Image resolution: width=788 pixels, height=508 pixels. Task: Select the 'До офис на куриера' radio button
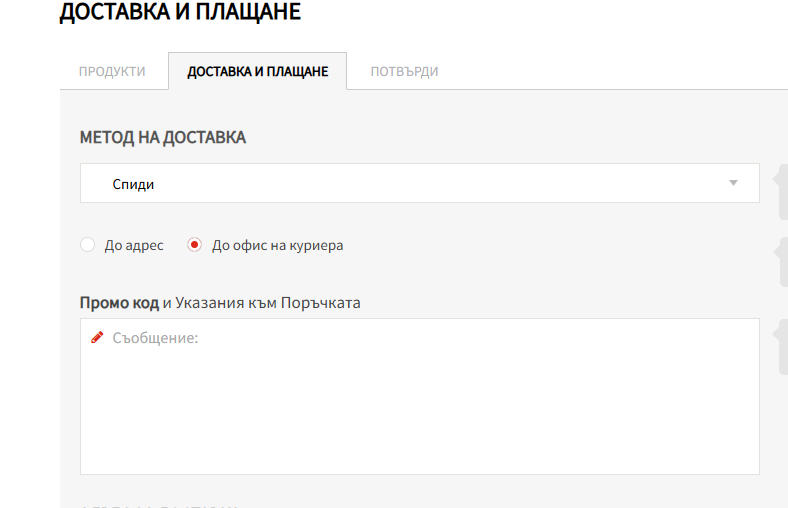(195, 245)
